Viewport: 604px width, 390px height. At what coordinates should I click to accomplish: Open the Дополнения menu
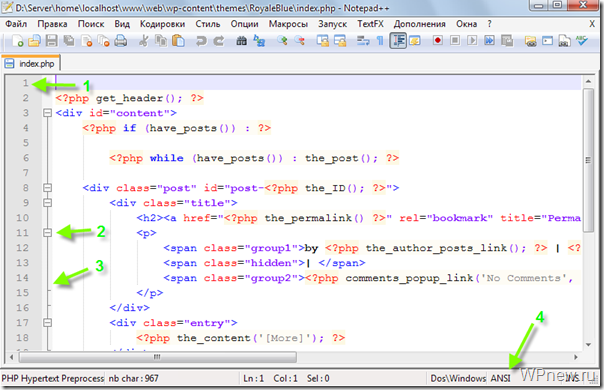tap(419, 24)
